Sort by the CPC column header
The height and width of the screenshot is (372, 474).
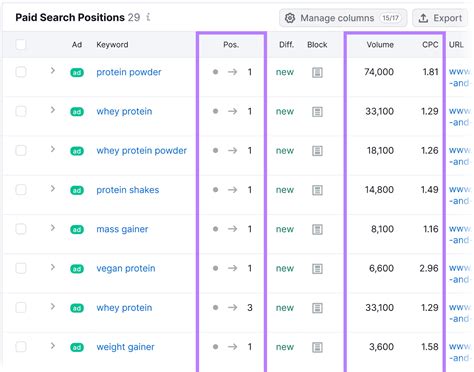point(430,45)
